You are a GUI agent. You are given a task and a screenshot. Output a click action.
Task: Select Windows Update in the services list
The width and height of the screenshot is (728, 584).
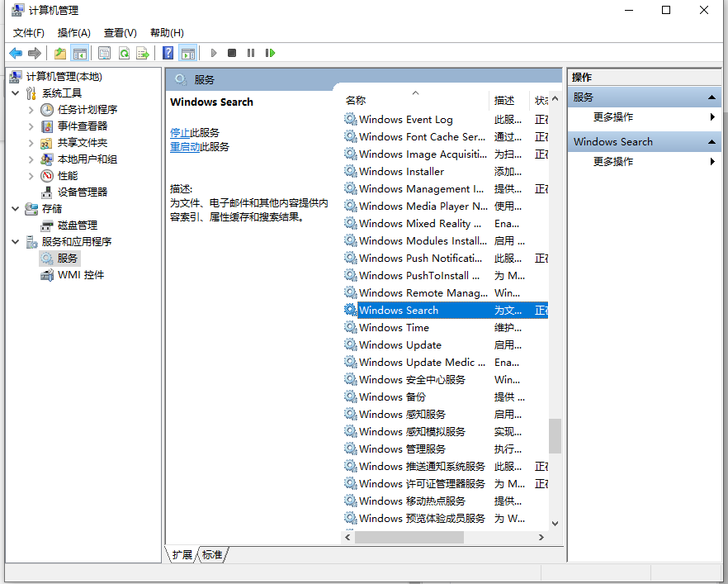tap(400, 344)
